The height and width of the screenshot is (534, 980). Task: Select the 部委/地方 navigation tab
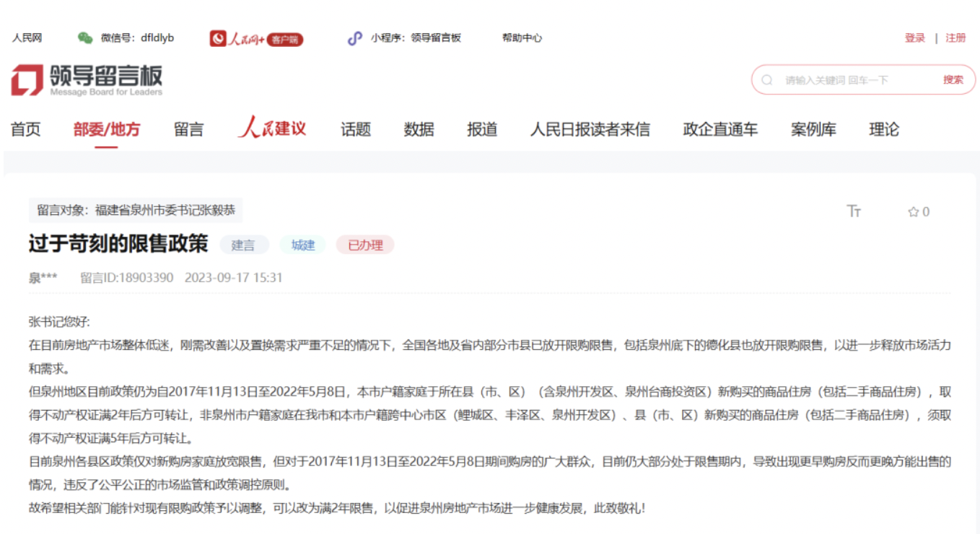click(107, 130)
